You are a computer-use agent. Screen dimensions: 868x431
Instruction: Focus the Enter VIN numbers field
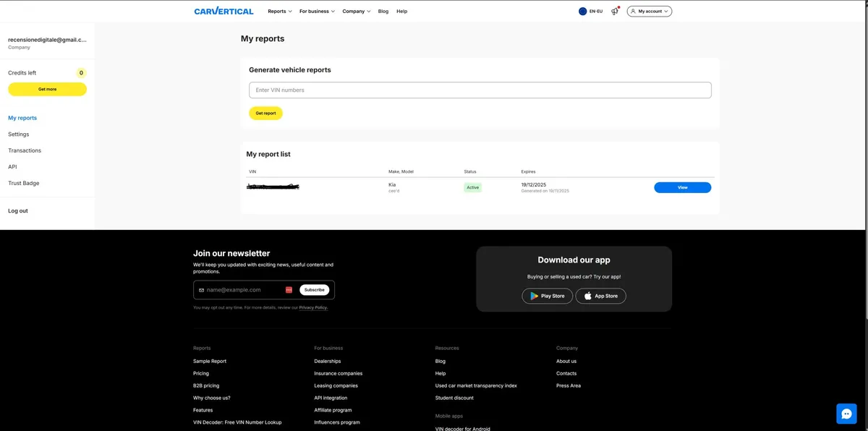point(480,90)
